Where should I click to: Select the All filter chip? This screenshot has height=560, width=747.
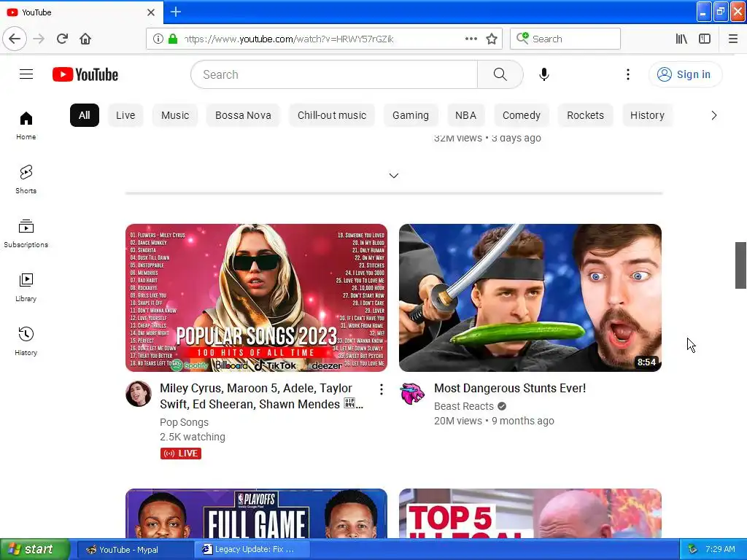pos(85,115)
